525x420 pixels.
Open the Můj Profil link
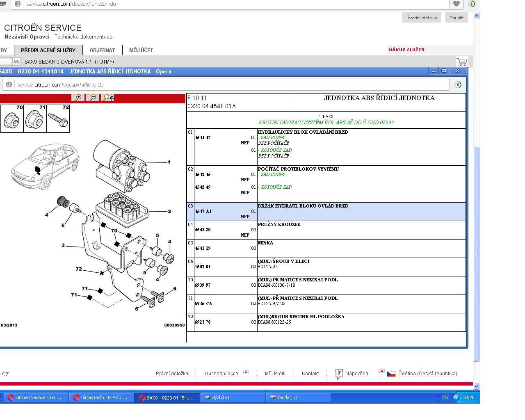coord(275,374)
